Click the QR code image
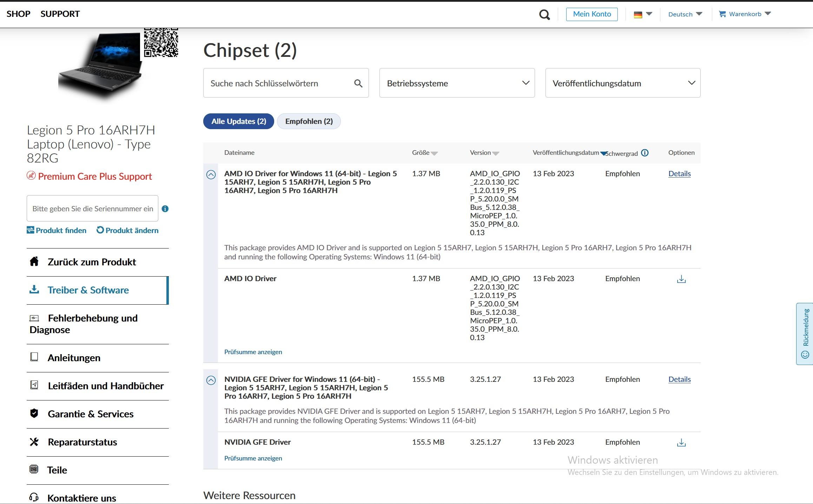 tap(161, 42)
